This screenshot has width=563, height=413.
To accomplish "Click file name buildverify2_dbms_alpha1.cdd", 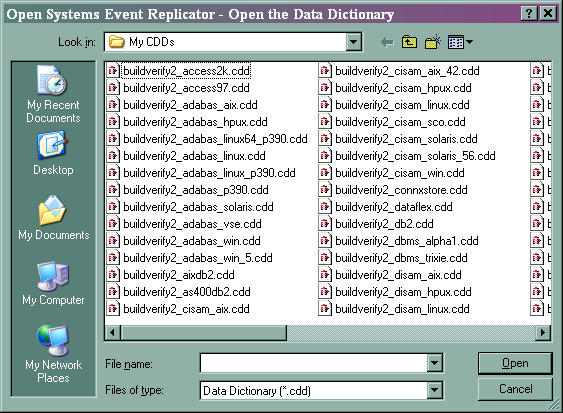I will point(407,241).
